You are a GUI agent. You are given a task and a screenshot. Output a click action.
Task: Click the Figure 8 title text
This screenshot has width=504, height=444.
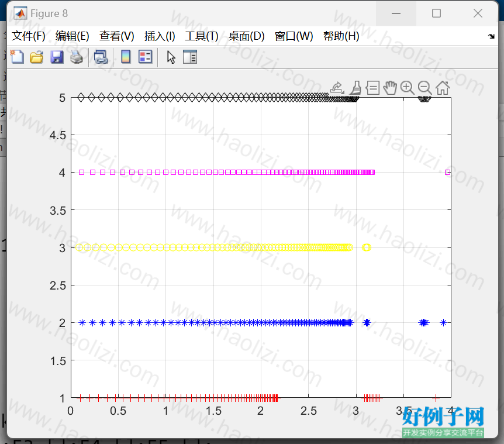click(x=49, y=13)
